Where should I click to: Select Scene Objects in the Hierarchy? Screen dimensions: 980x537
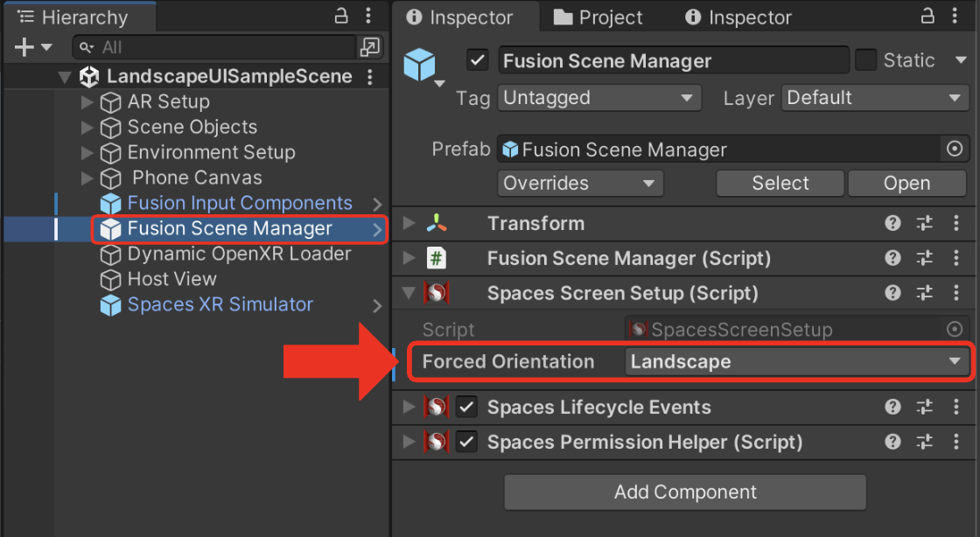192,128
